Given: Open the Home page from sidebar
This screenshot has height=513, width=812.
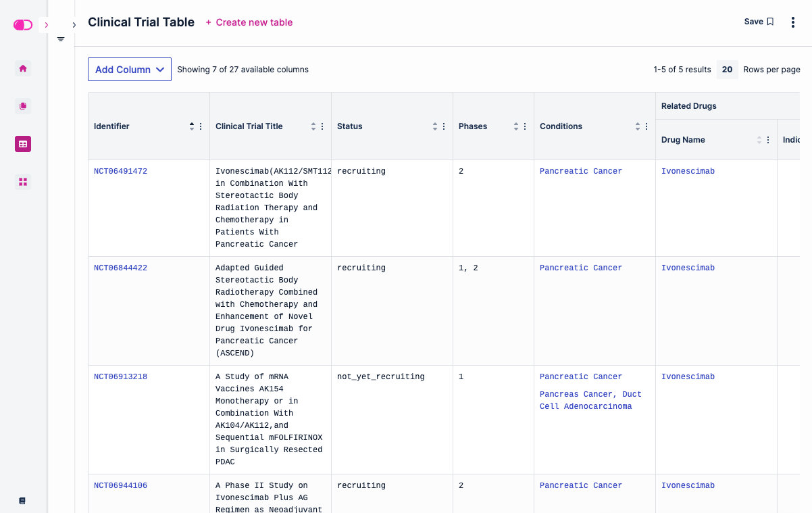Looking at the screenshot, I should point(23,68).
